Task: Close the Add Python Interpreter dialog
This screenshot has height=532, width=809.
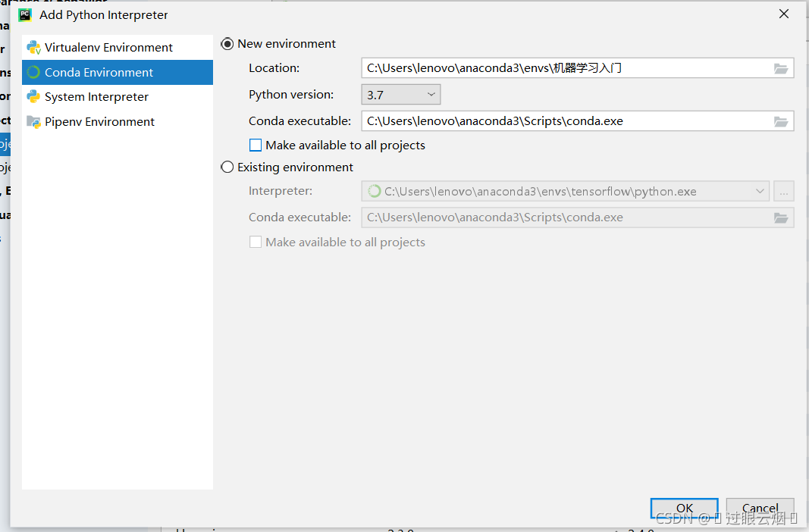Action: click(x=784, y=14)
